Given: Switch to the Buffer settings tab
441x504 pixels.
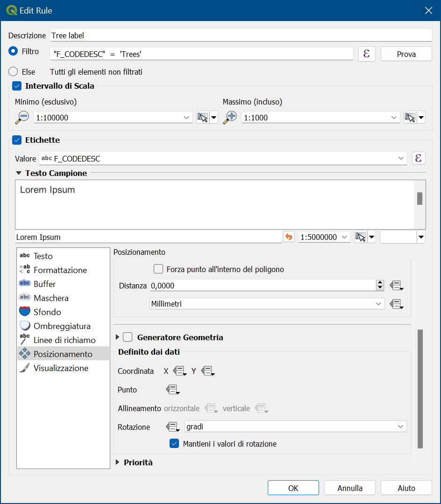Looking at the screenshot, I should point(63,284).
